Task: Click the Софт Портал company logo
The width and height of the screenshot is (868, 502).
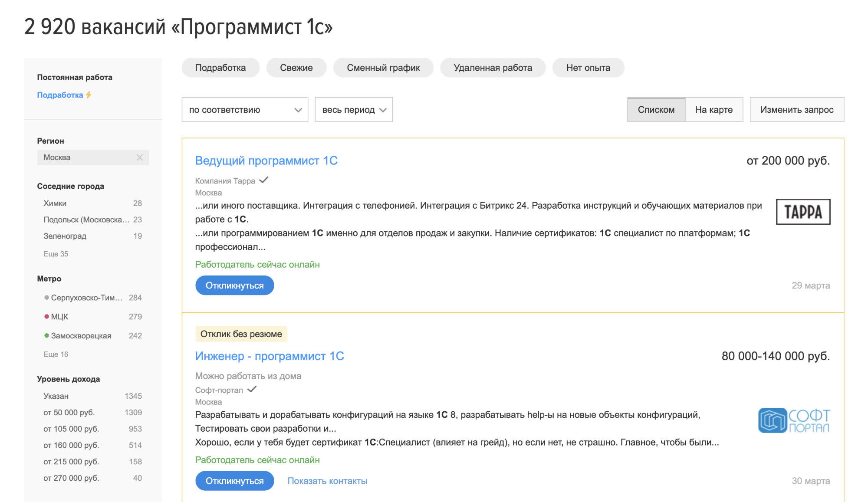Action: 794,420
